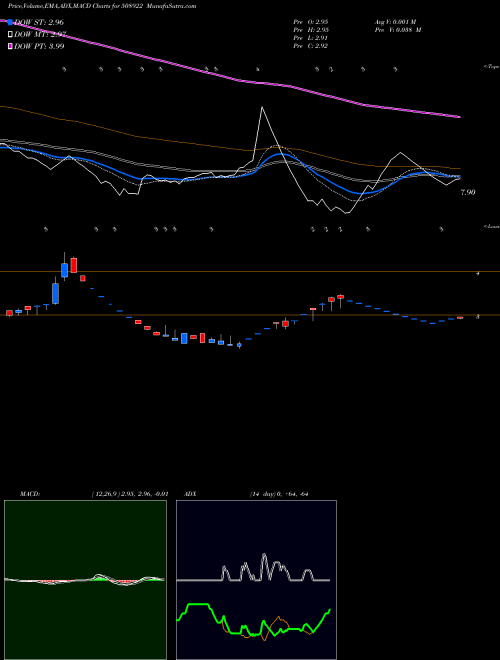The image size is (500, 660).
Task: Click the green ADX line's rising right end
Action: pyautogui.click(x=329, y=610)
